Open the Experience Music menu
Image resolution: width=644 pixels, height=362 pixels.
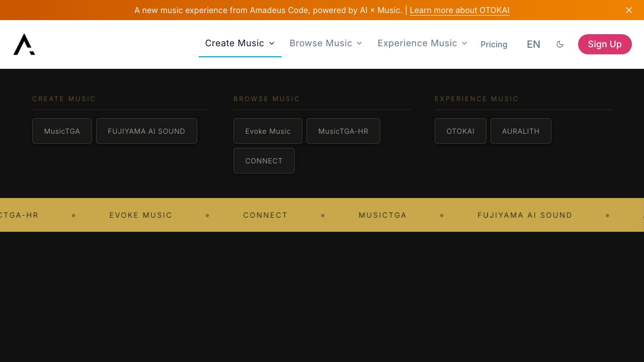(x=423, y=43)
